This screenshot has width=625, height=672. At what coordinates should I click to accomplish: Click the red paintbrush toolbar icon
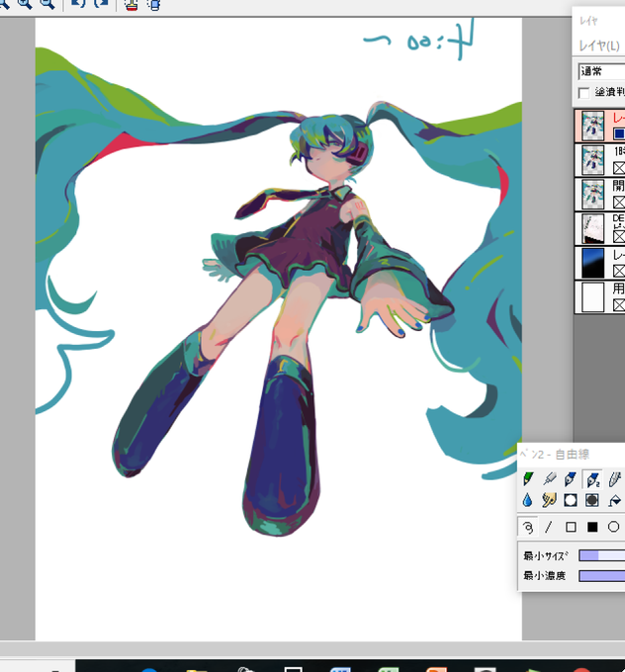[x=132, y=4]
